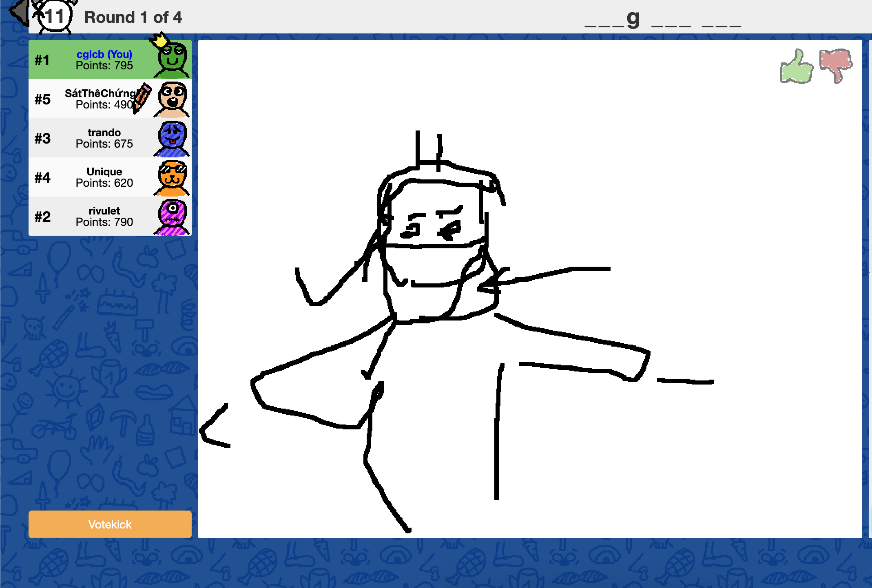
Task: Click the pencil drawer icon beside SátThêChứng
Action: point(142,97)
